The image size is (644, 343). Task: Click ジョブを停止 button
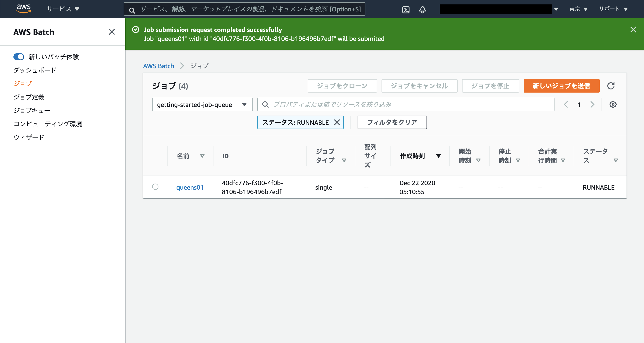(490, 86)
